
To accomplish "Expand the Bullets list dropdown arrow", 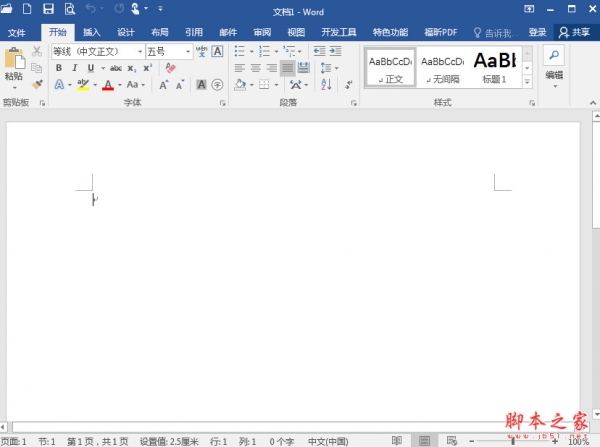I will 251,51.
